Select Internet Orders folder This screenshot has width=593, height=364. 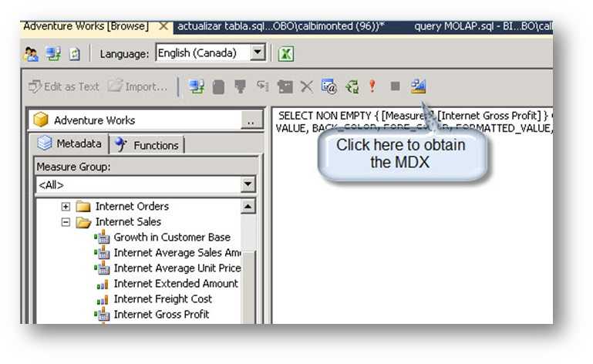[132, 207]
